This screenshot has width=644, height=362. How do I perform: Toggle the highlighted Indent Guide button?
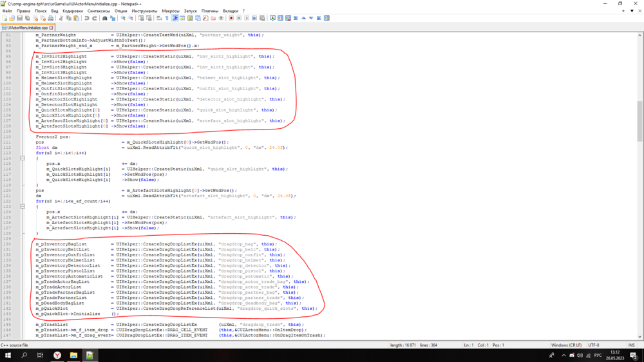(x=175, y=18)
